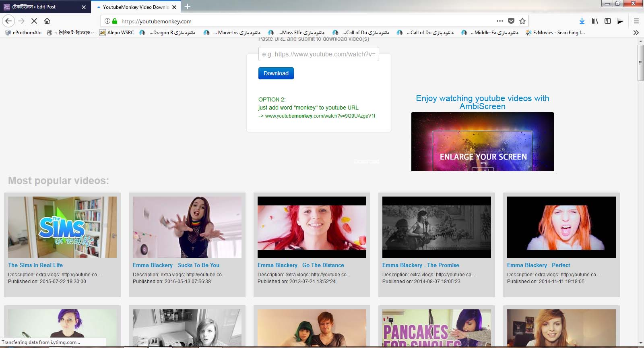Open The Sims In Real Life link
The height and width of the screenshot is (348, 644).
(35, 265)
